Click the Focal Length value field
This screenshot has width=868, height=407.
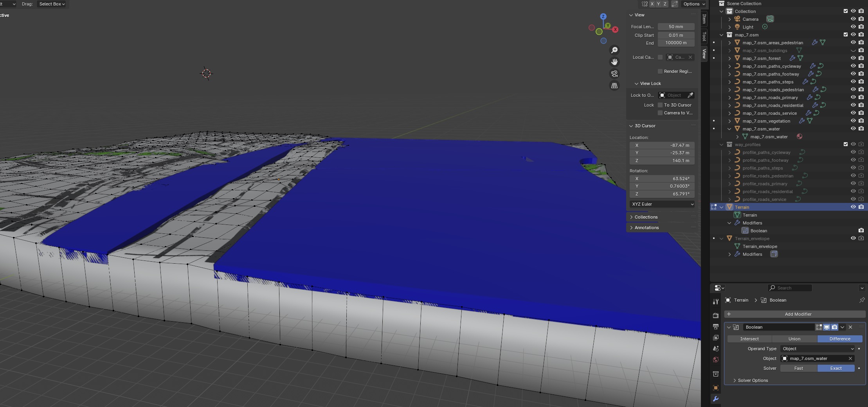point(676,27)
